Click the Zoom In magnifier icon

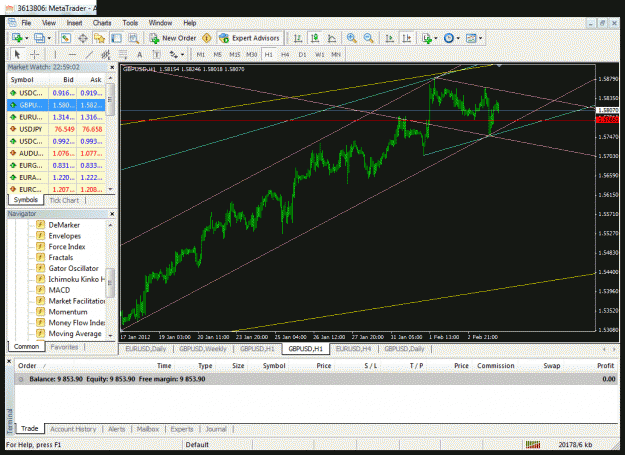tap(352, 38)
